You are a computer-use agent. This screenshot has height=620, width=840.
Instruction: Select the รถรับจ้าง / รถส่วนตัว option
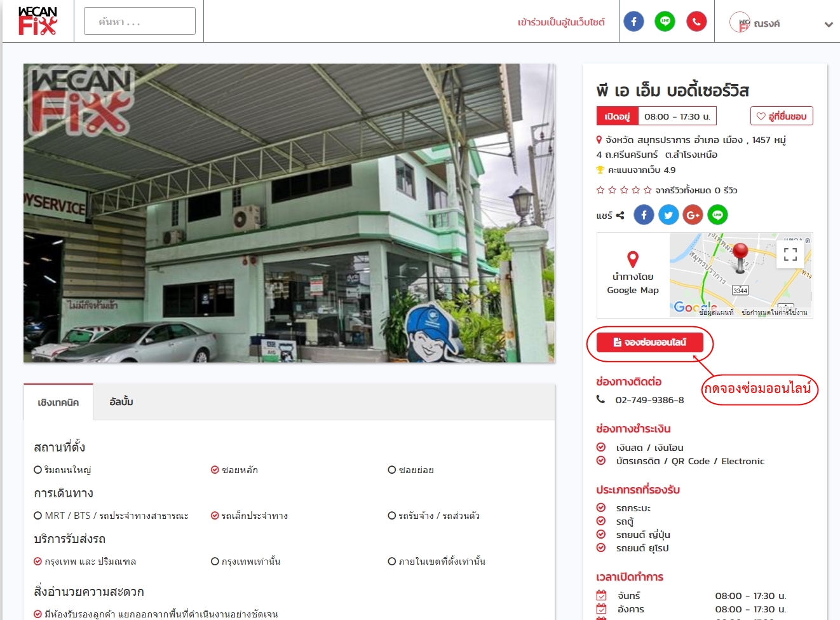tap(434, 516)
